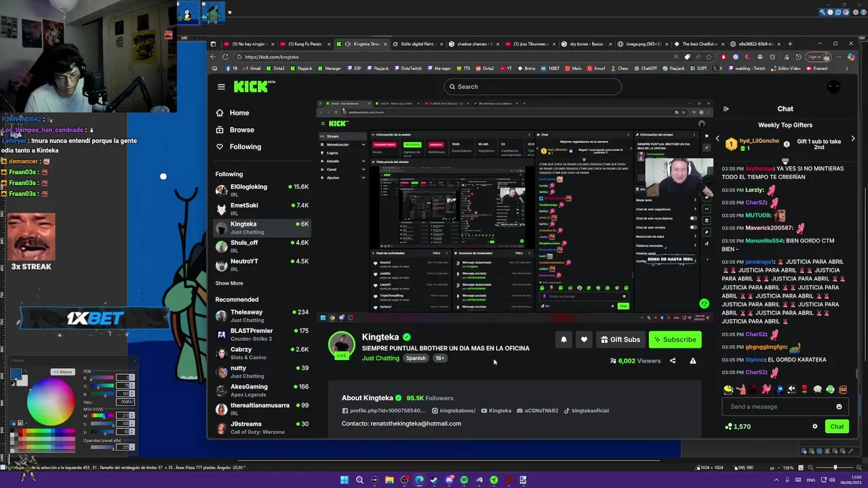Open BLASTPremier in Recommended list
Screen dimensions: 868x488
coord(262,335)
